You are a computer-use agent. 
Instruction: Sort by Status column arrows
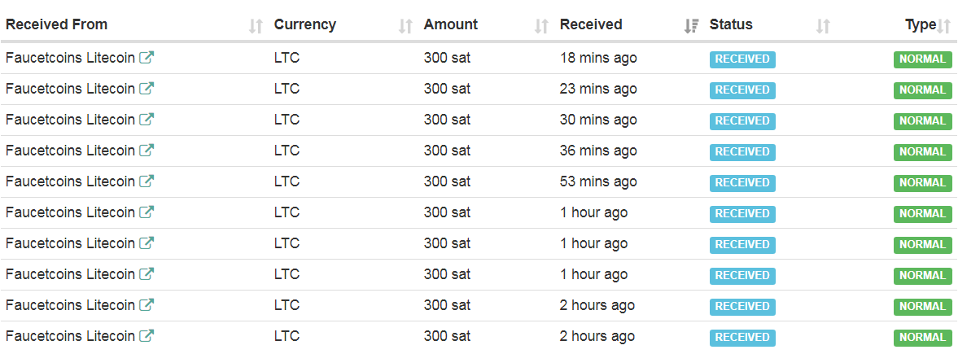point(823,27)
